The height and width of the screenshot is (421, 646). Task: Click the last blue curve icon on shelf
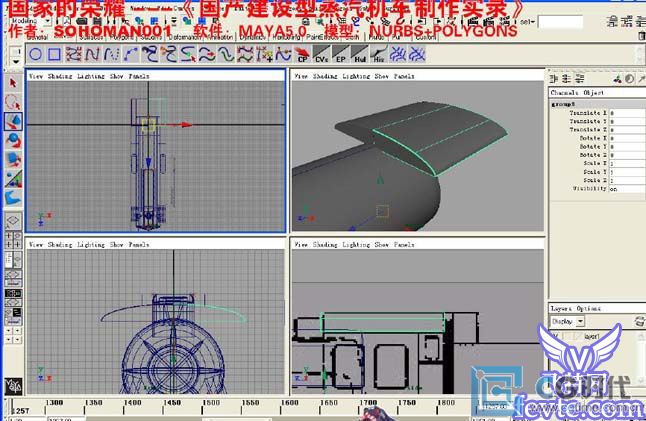[x=417, y=54]
